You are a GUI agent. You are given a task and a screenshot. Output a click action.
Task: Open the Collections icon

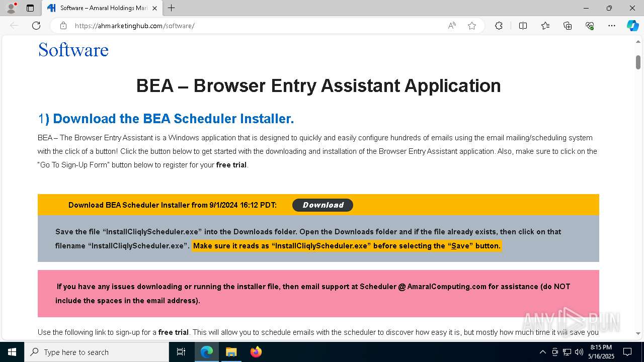tap(568, 26)
